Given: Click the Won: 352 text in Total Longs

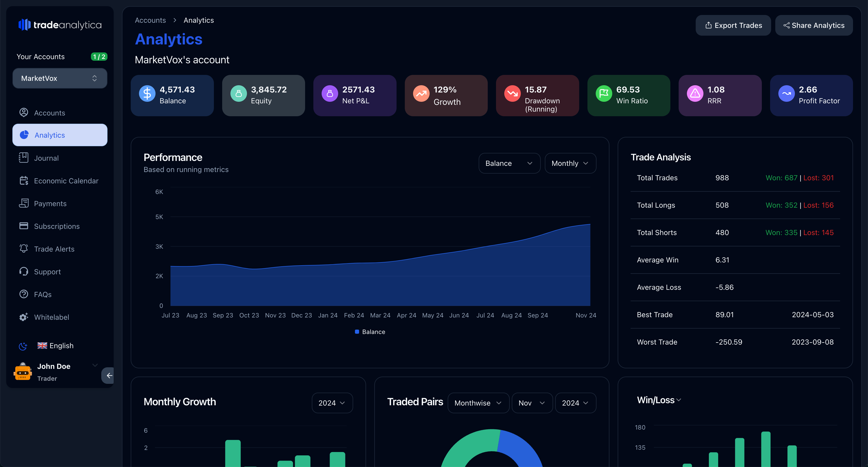Looking at the screenshot, I should tap(781, 205).
